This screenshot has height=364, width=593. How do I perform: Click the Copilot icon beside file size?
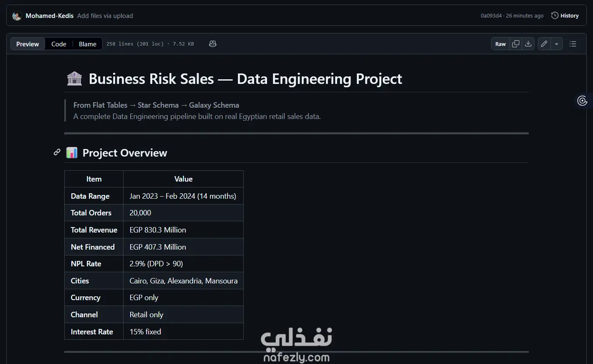pyautogui.click(x=213, y=44)
